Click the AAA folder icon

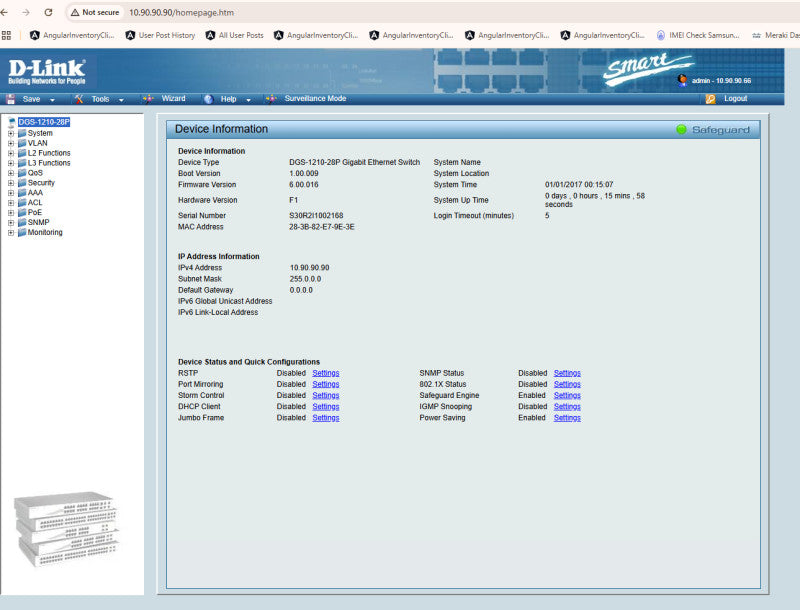(x=22, y=193)
